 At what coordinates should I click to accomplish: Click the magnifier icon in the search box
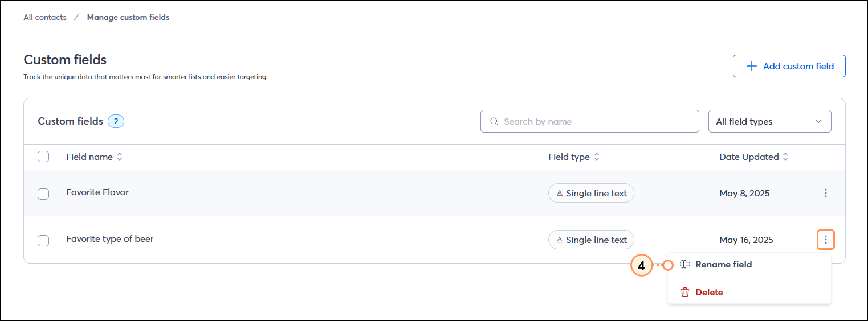[x=494, y=121]
